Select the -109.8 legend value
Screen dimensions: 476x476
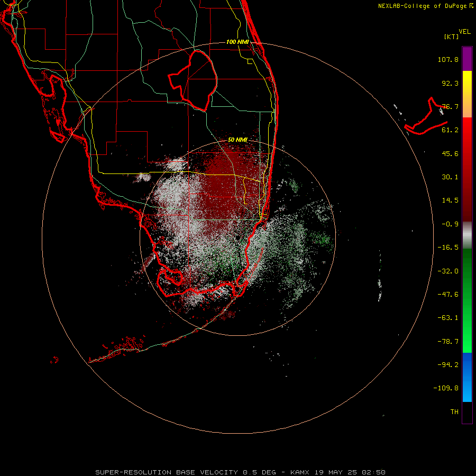tap(446, 388)
